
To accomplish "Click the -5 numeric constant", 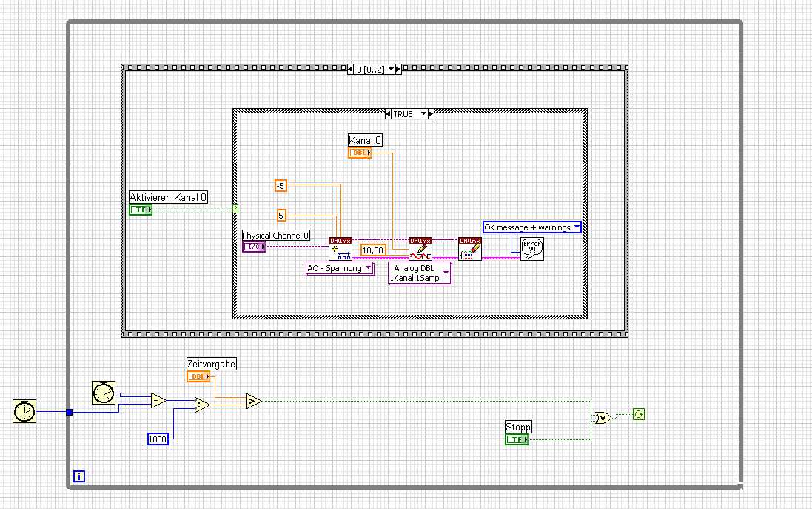I will [280, 185].
